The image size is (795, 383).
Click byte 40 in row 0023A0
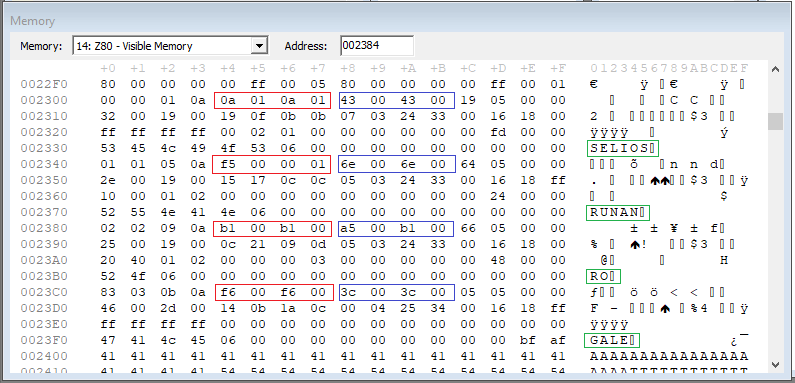point(138,260)
